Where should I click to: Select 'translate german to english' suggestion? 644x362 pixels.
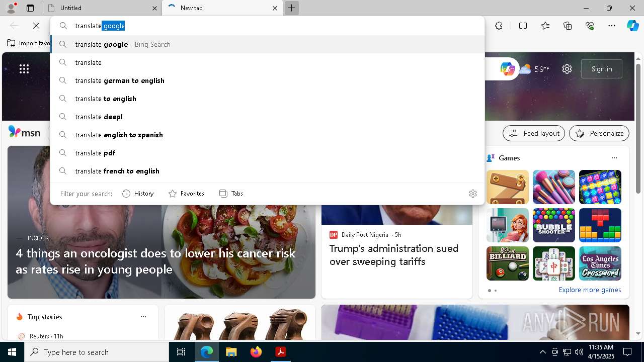pyautogui.click(x=267, y=80)
